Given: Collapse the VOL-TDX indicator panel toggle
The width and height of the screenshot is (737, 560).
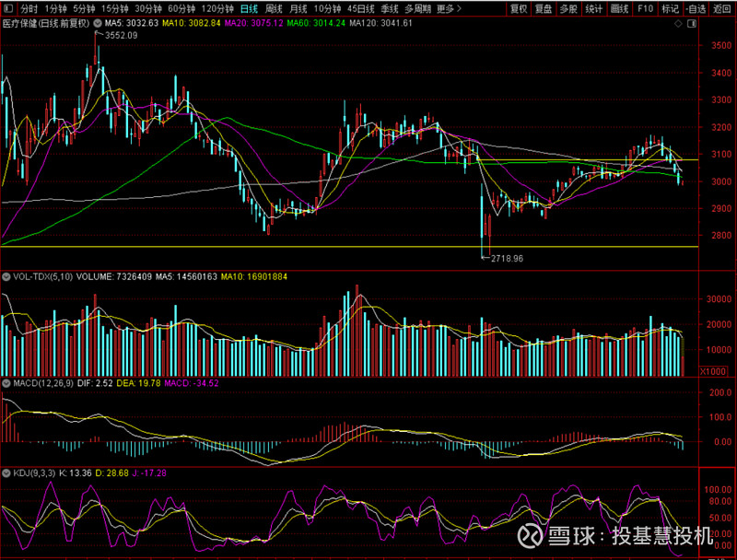Looking at the screenshot, I should [5, 275].
